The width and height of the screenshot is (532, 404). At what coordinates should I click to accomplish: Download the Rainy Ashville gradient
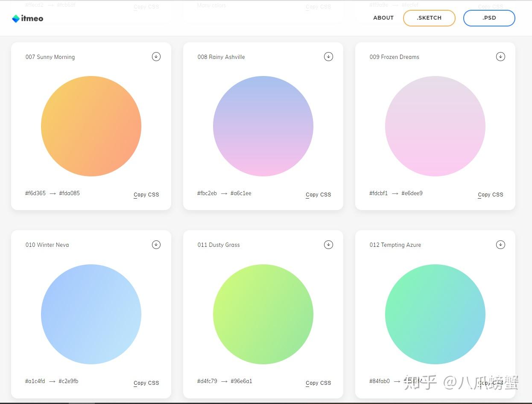click(x=328, y=56)
